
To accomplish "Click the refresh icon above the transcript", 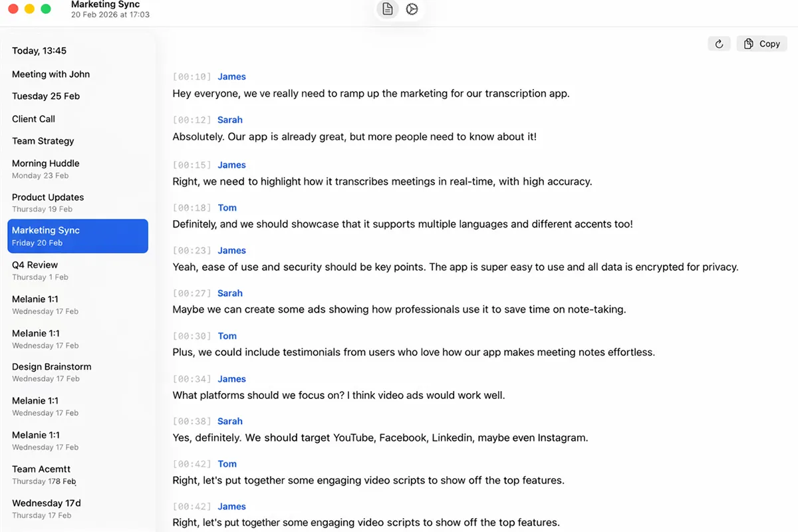I will pyautogui.click(x=719, y=43).
